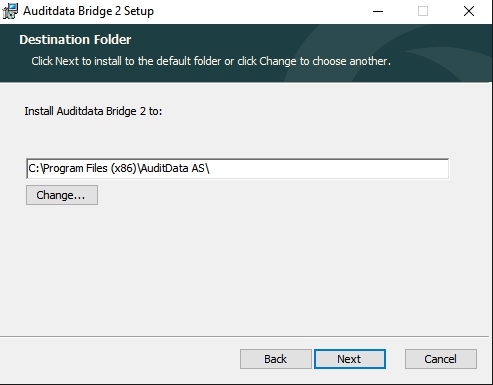
Task: Click the "Destination Folder" heading
Action: pyautogui.click(x=75, y=40)
